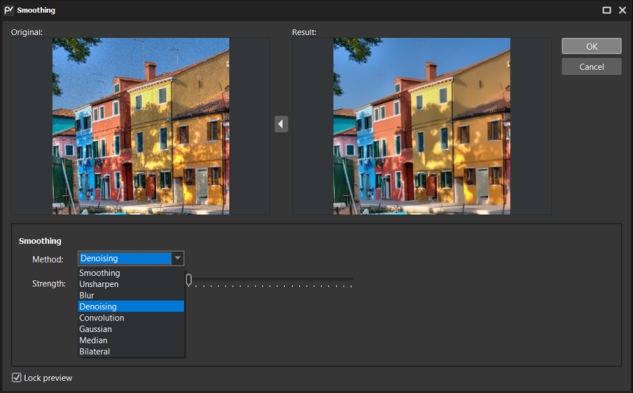Viewport: 633px width, 393px height.
Task: Choose Convolution method option
Action: click(x=131, y=318)
